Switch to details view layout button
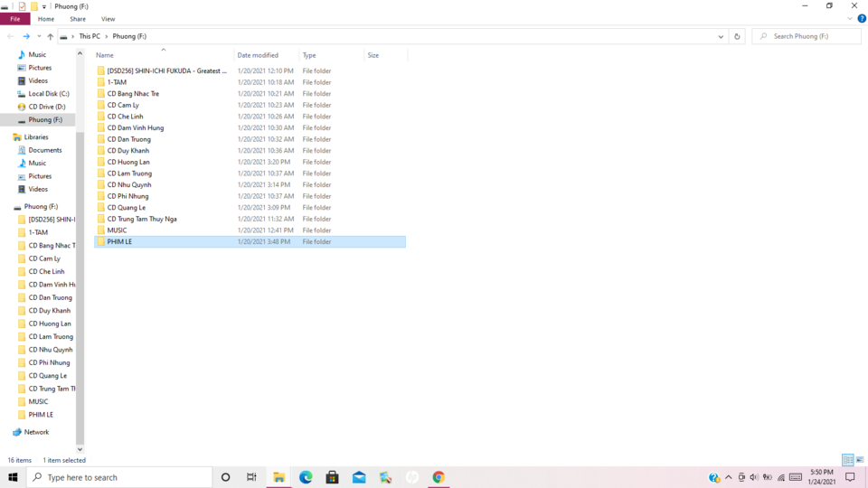Viewport: 868px width, 488px height. [x=847, y=460]
